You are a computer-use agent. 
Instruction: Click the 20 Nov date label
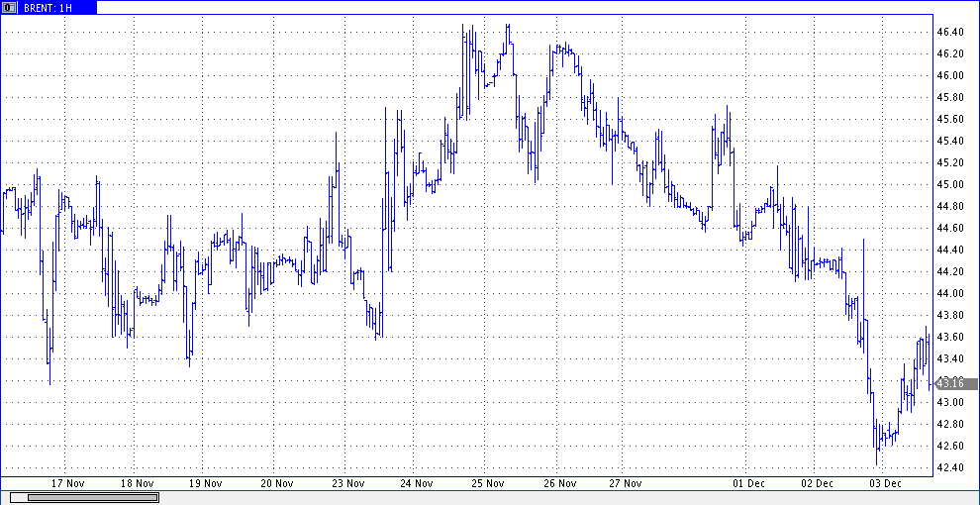pyautogui.click(x=277, y=484)
